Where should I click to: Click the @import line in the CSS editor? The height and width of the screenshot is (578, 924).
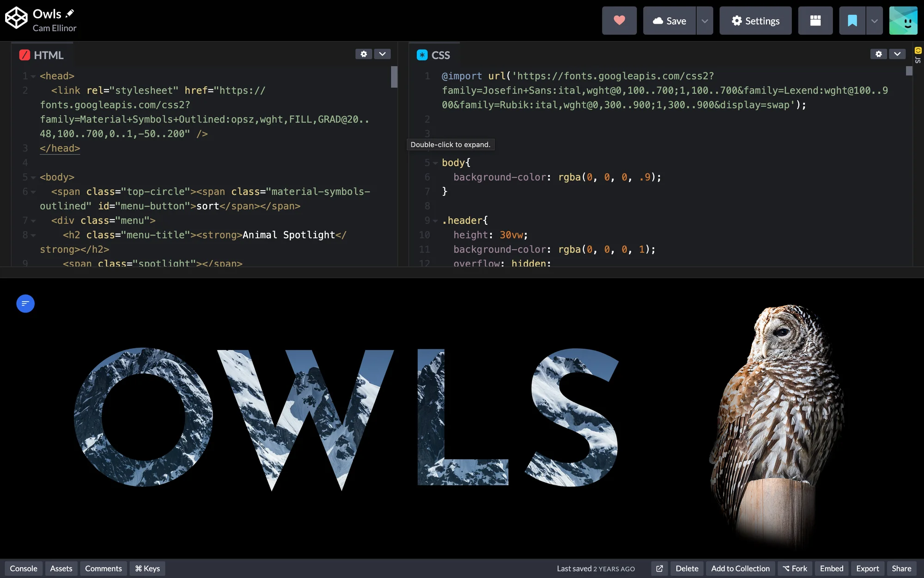point(665,91)
